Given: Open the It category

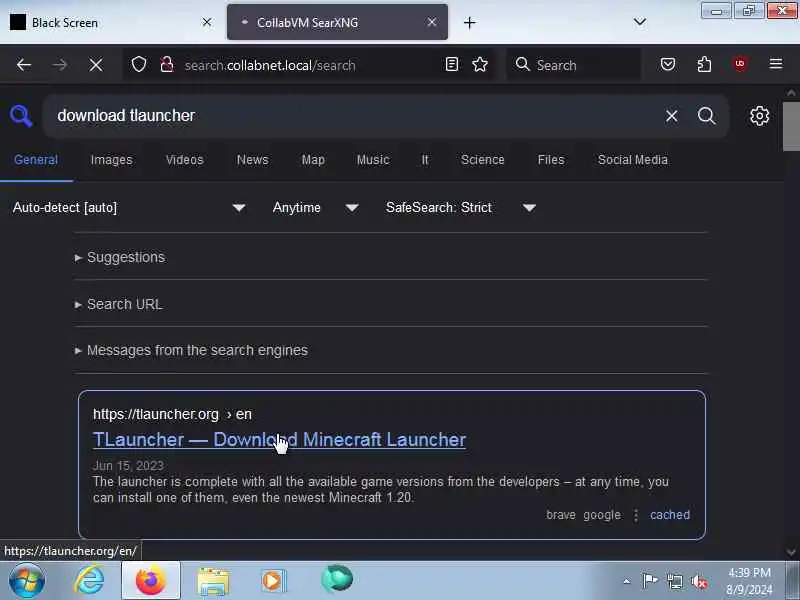Looking at the screenshot, I should tap(424, 160).
